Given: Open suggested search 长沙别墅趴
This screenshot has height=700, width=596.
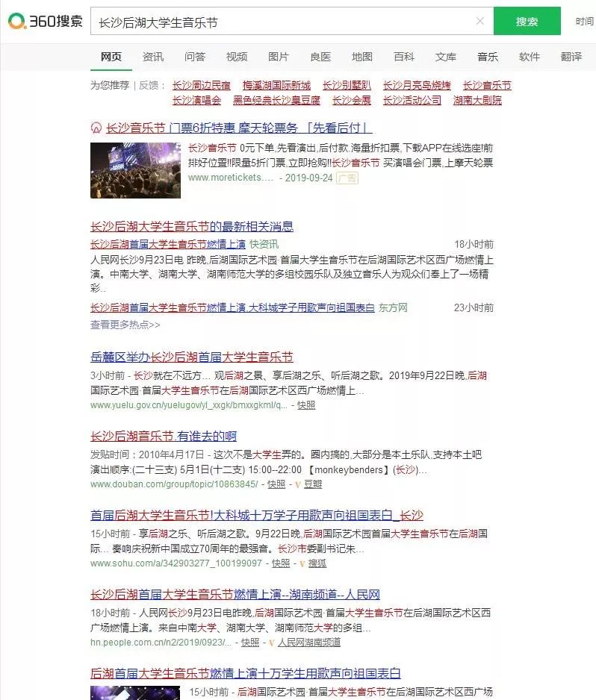Looking at the screenshot, I should (347, 85).
